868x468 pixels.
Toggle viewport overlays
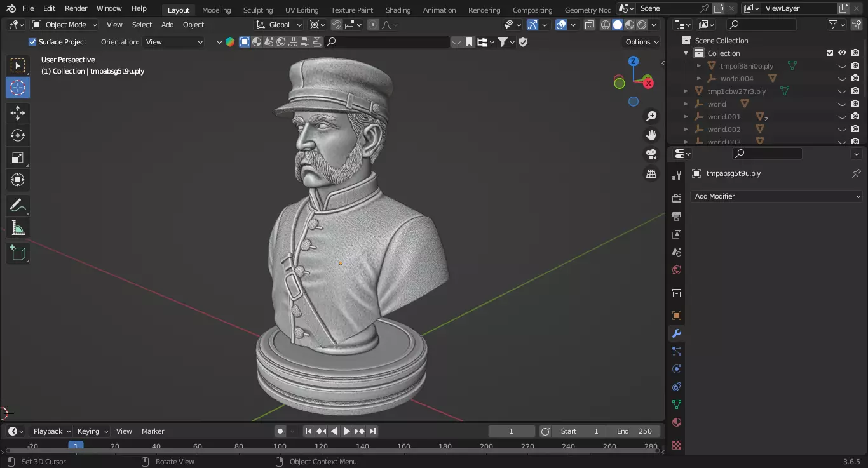561,25
